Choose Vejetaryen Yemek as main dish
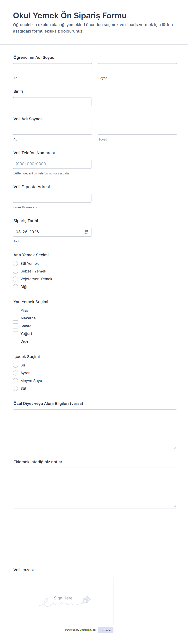Screen dimensions: 188x644 pos(16,279)
